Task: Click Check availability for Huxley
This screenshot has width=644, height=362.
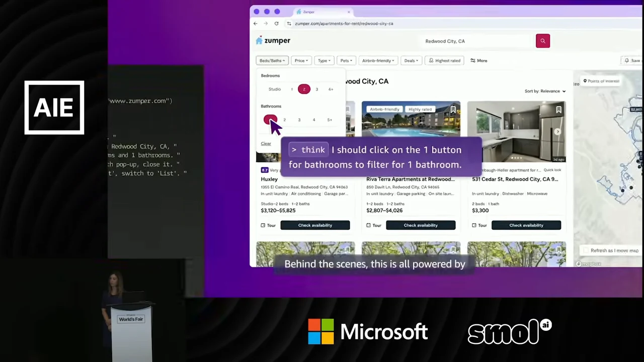Action: pyautogui.click(x=315, y=225)
